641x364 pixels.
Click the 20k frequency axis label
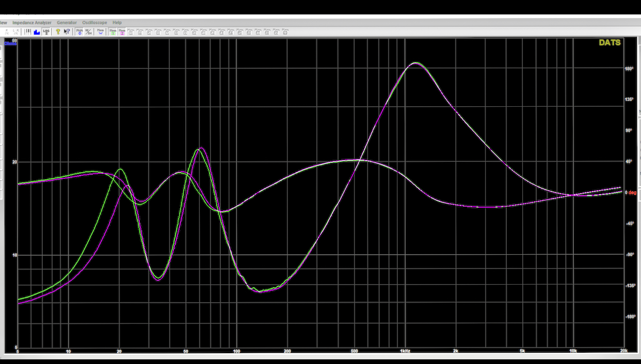click(623, 351)
